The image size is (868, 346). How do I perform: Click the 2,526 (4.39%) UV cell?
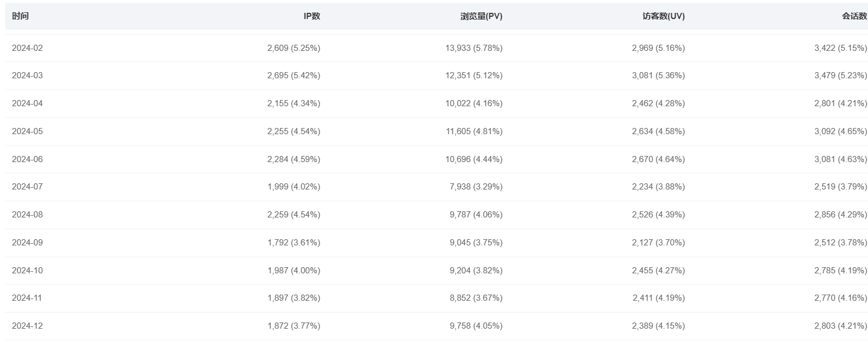658,215
